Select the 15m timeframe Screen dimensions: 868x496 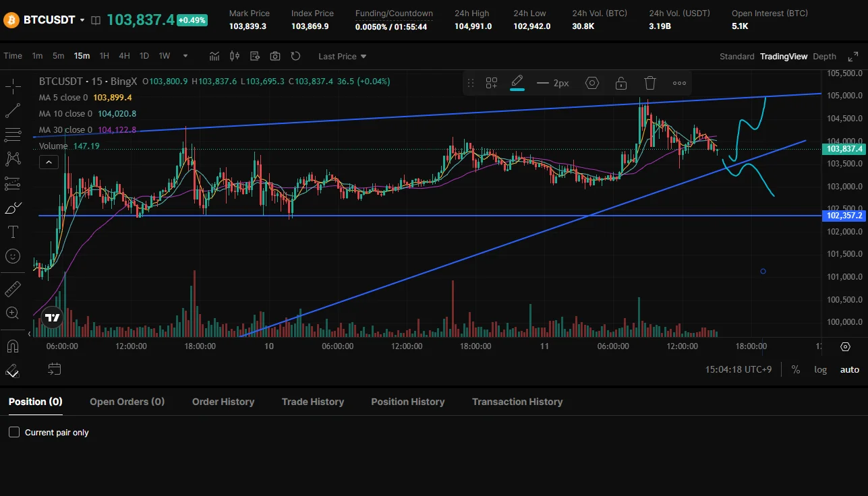(82, 56)
